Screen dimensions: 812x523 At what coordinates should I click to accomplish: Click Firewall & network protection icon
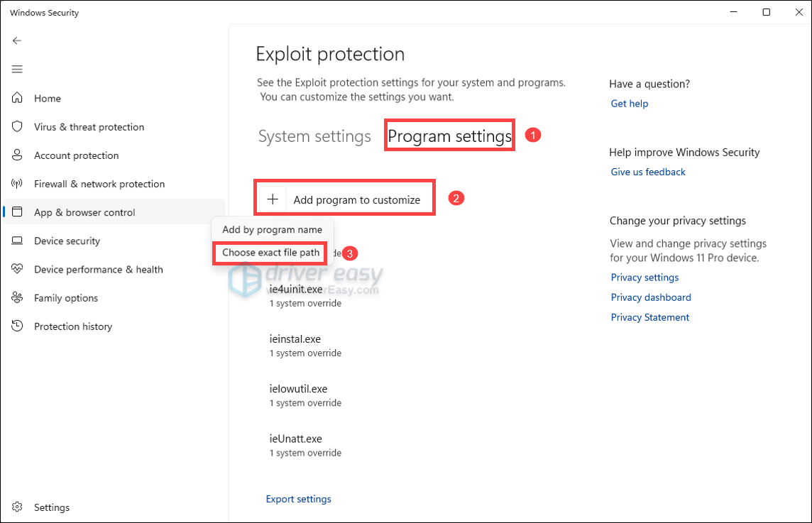point(18,184)
